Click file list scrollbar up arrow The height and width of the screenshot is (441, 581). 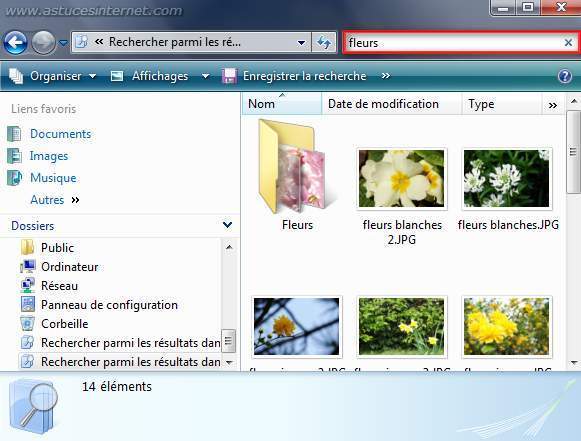574,101
